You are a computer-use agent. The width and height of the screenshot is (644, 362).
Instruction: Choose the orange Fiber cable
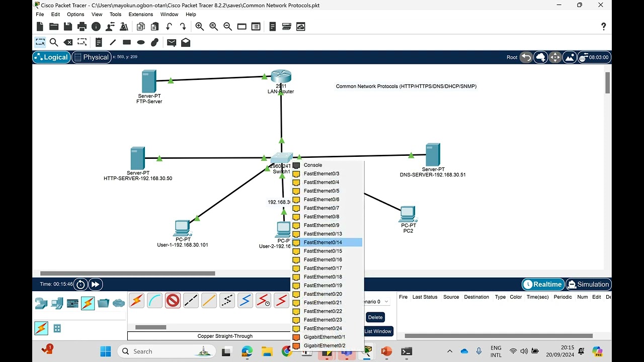tap(209, 301)
